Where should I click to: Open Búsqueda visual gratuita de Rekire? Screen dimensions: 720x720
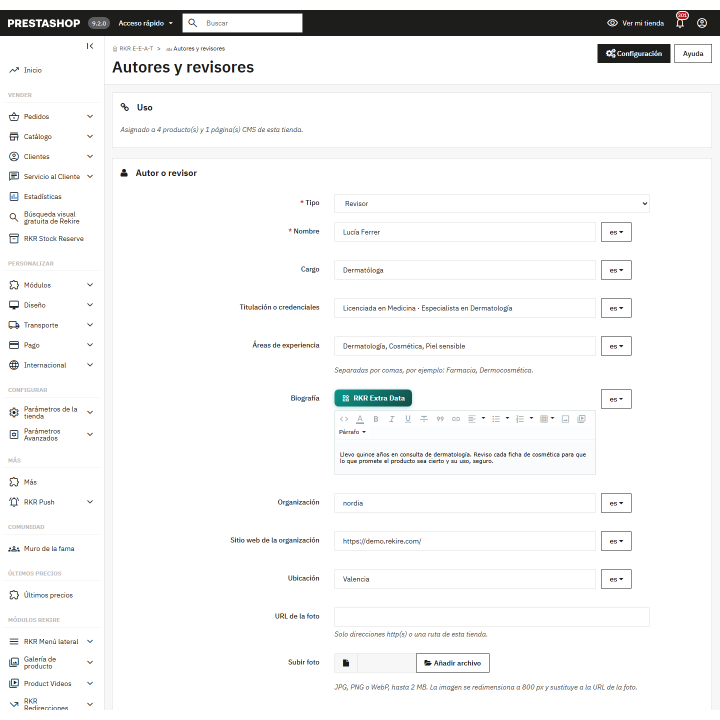click(51, 218)
